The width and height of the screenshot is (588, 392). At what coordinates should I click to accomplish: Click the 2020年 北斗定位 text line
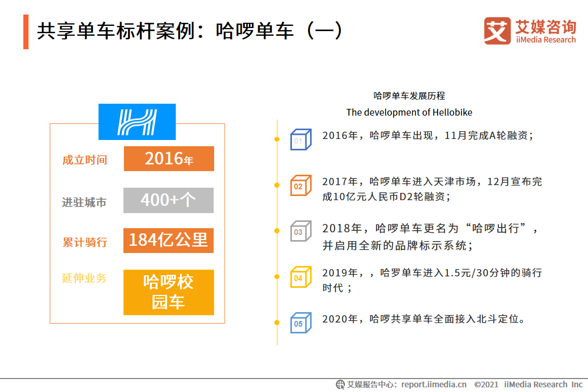(424, 319)
